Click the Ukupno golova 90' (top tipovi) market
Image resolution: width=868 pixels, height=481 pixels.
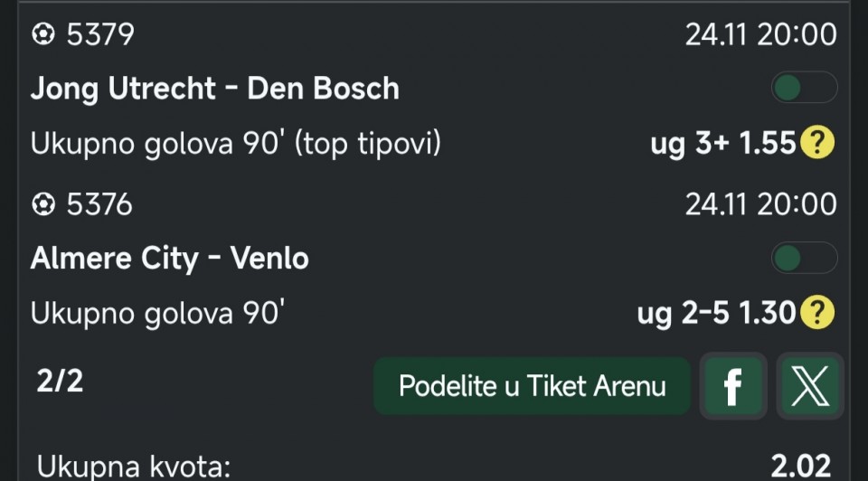coord(236,144)
